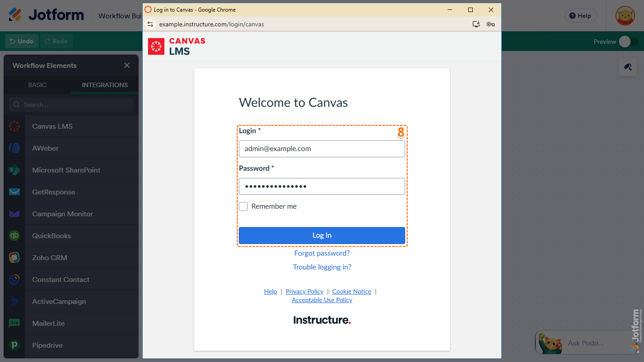Click the search magnifier icon in Workflow Elements
This screenshot has height=362, width=644.
click(x=17, y=105)
